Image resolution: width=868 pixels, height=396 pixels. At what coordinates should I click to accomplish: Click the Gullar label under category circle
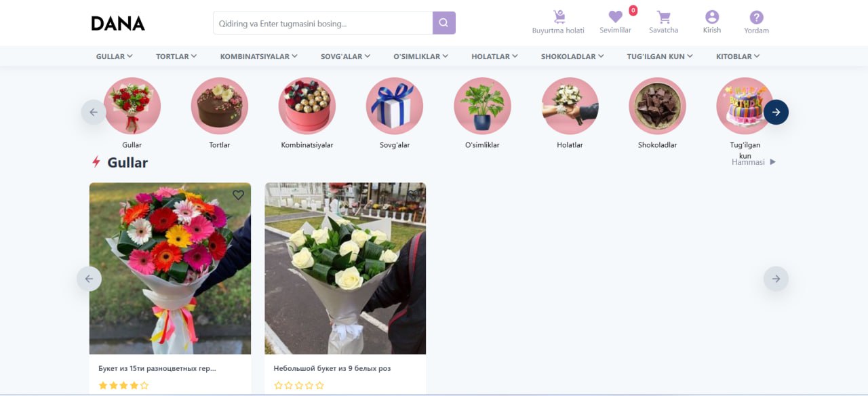(x=132, y=145)
